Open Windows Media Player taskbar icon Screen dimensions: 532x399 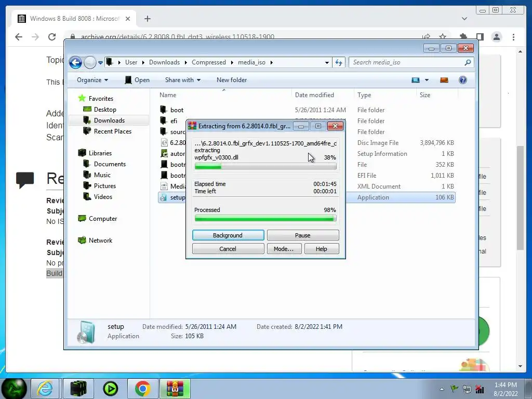tap(111, 389)
